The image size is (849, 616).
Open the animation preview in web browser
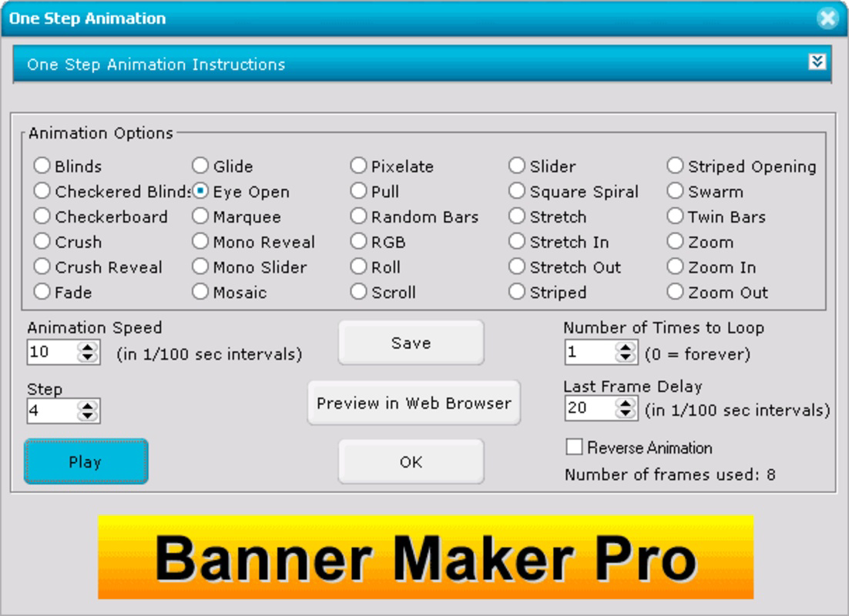point(413,402)
